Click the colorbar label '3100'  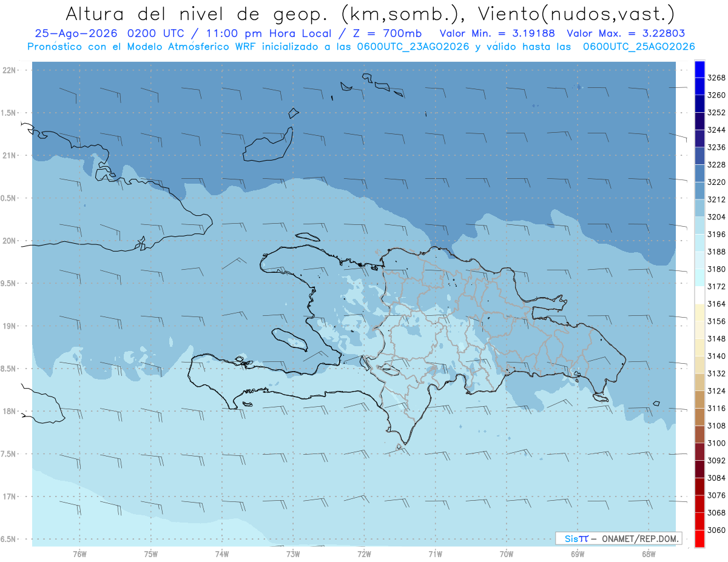click(716, 443)
